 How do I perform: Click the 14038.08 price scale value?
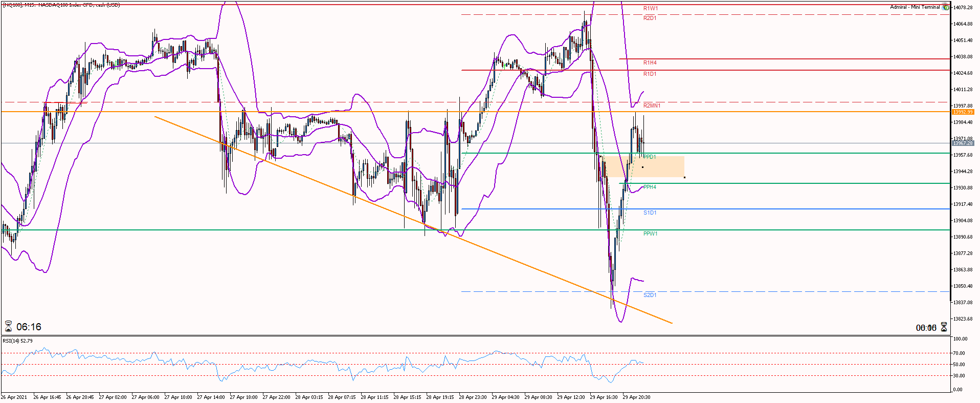coord(963,56)
